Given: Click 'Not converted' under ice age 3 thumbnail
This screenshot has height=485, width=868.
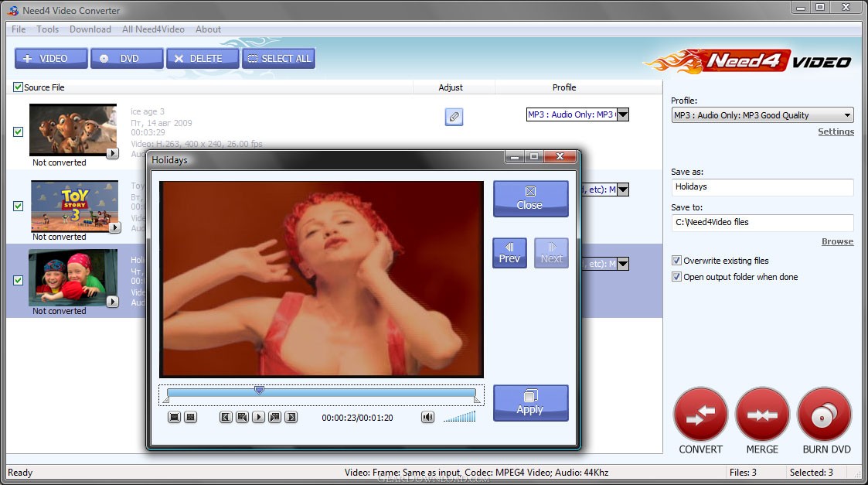Looking at the screenshot, I should (60, 162).
